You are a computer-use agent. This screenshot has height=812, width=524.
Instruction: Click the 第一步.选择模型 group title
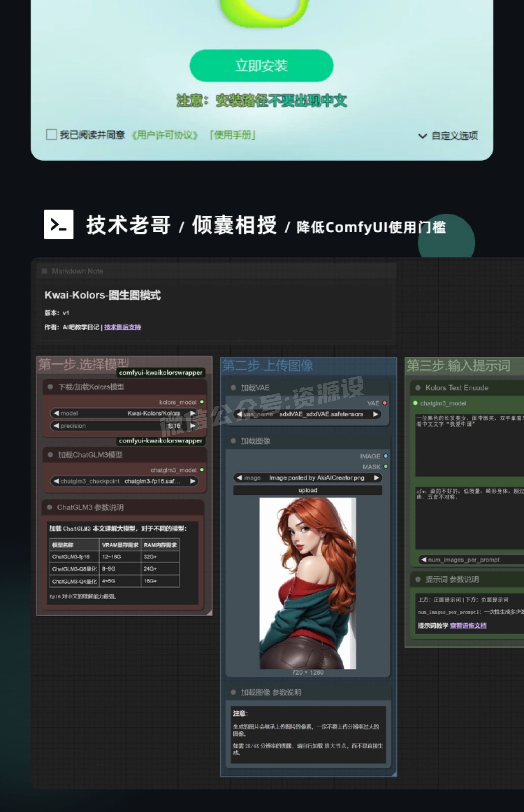coord(84,364)
